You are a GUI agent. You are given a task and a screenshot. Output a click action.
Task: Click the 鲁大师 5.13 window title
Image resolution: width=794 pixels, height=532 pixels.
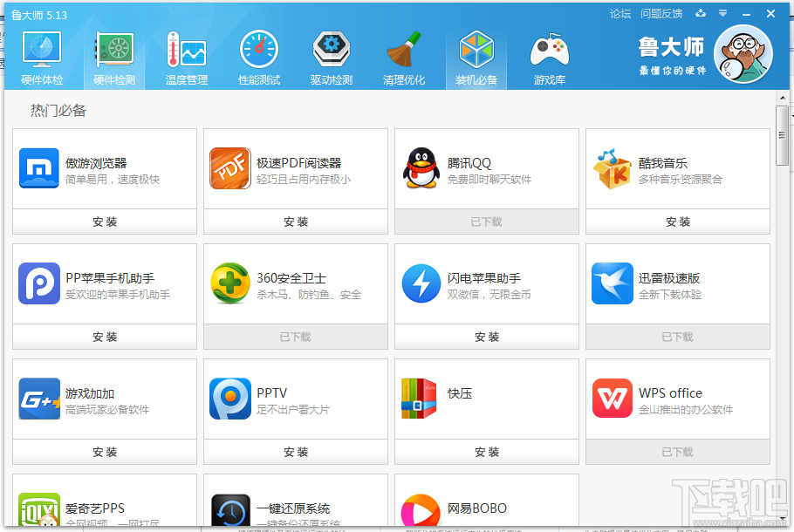(x=39, y=15)
